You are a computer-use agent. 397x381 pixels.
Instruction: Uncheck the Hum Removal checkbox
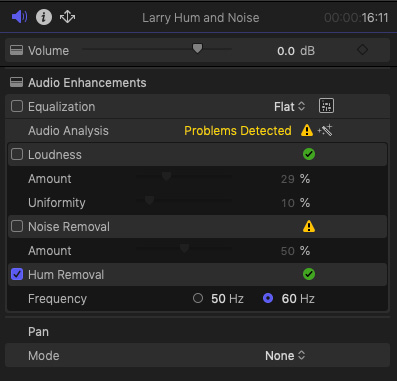[17, 274]
